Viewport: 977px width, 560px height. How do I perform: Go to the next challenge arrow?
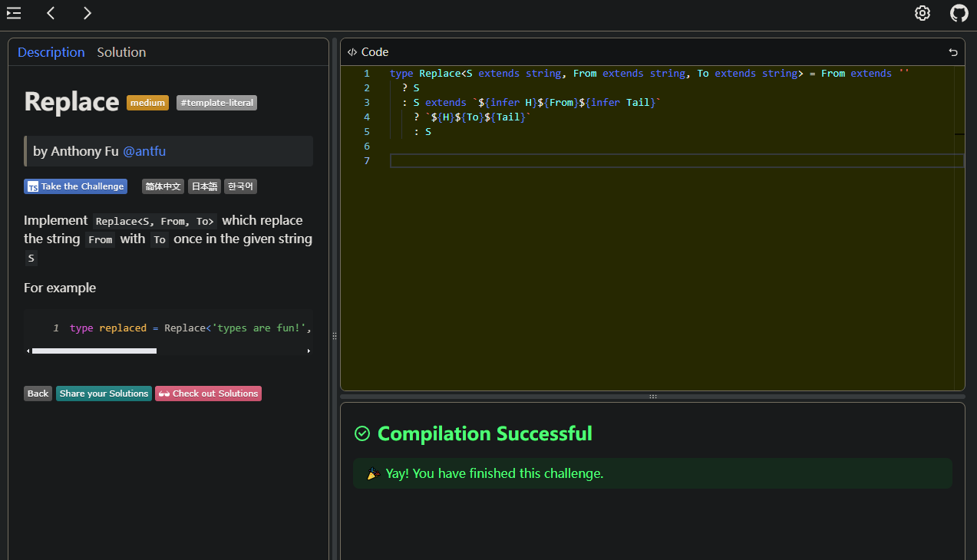point(87,13)
